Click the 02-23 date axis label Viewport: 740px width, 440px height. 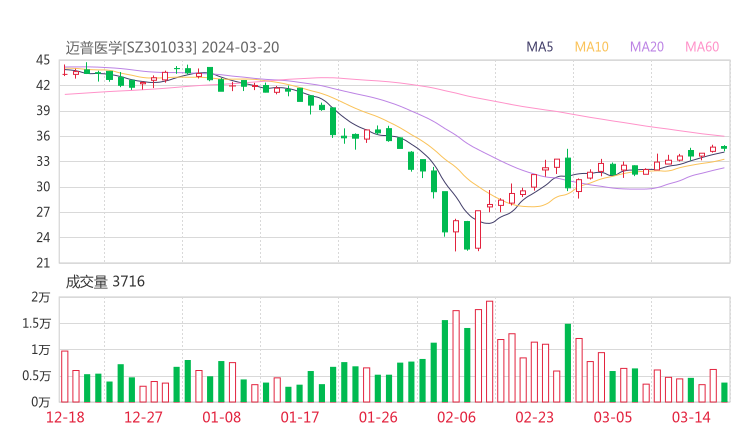coord(534,417)
